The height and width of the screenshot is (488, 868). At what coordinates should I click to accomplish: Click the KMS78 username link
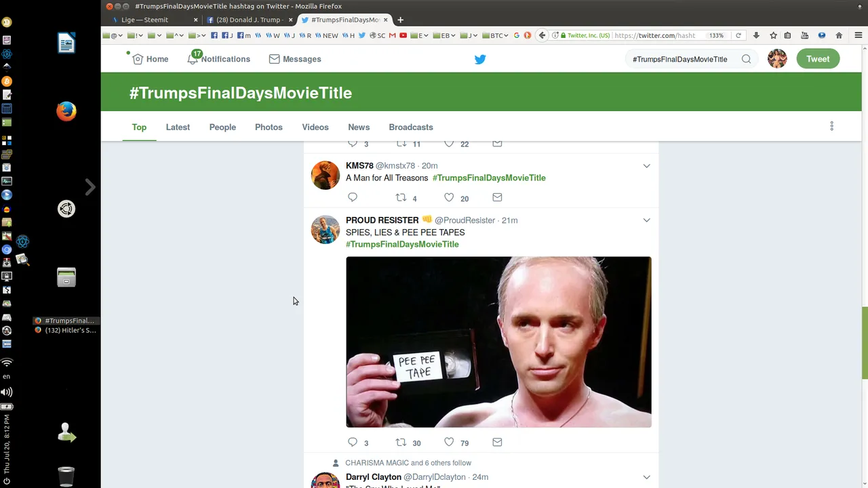(x=395, y=165)
